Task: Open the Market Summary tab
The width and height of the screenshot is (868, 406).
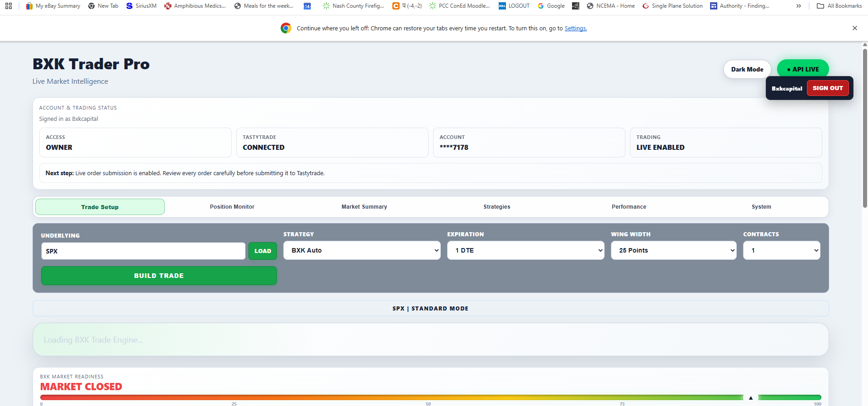Action: 364,207
